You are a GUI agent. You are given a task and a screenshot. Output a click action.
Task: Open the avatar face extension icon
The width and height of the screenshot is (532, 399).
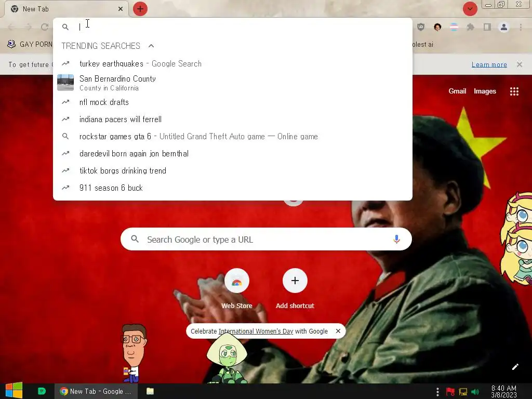point(437,27)
